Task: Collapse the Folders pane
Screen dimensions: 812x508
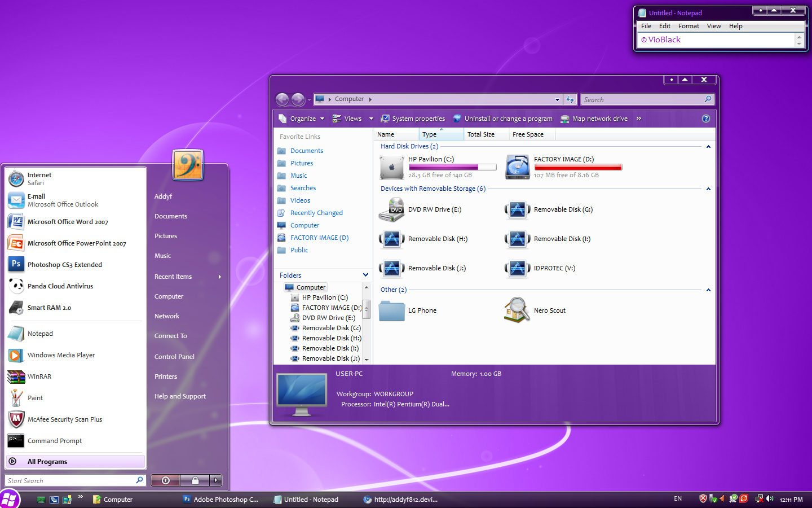Action: (x=365, y=275)
